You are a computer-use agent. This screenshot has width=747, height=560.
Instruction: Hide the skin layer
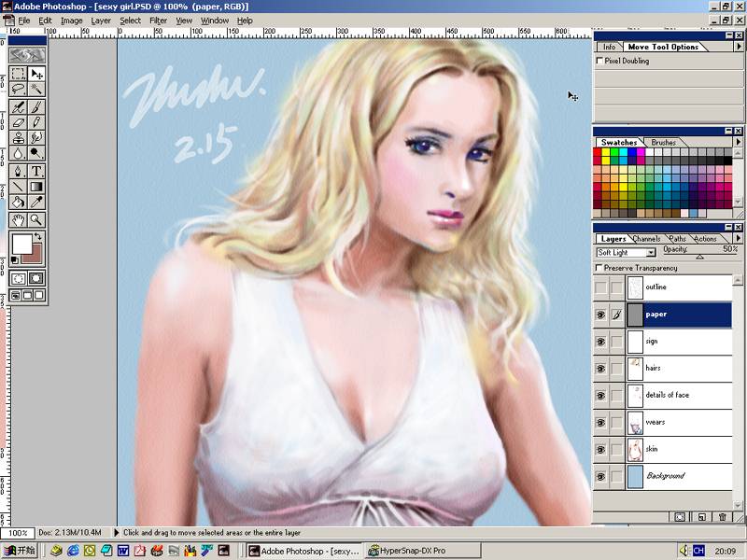[x=600, y=449]
